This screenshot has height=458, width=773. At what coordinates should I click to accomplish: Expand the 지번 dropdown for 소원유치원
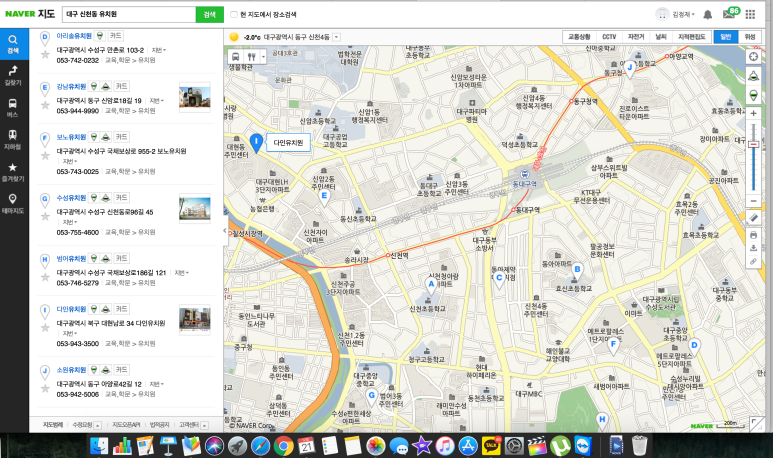coord(157,384)
